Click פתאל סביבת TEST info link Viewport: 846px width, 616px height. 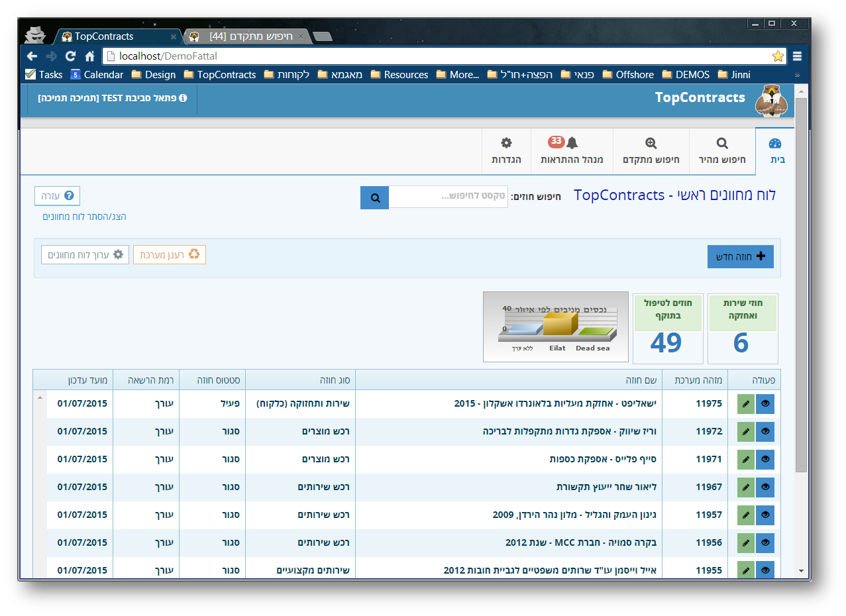(x=113, y=98)
